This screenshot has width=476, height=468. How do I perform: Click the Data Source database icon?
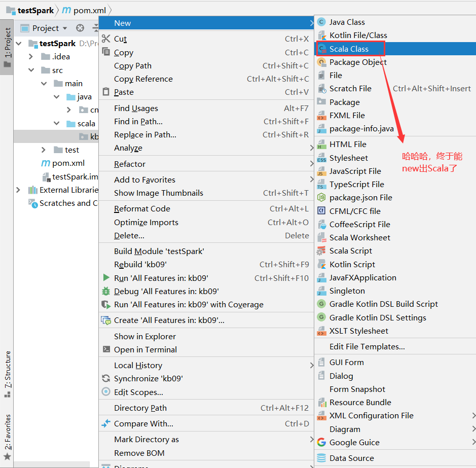tap(321, 458)
